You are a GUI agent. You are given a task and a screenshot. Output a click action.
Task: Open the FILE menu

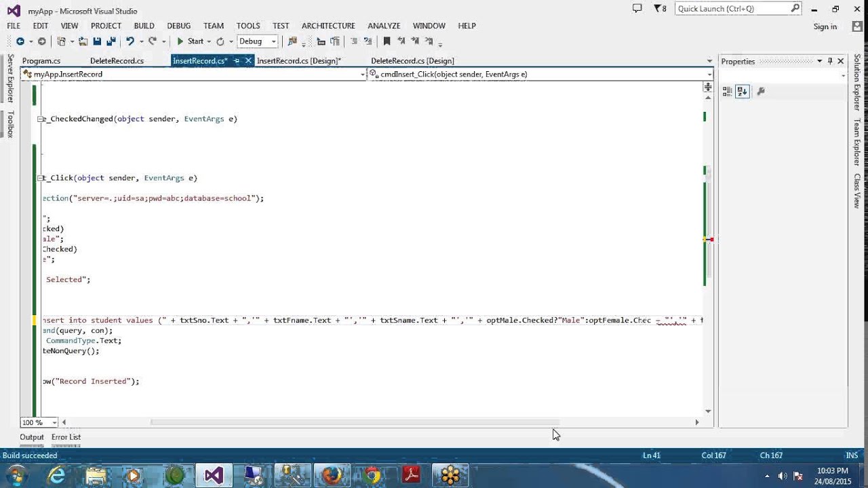(x=14, y=26)
